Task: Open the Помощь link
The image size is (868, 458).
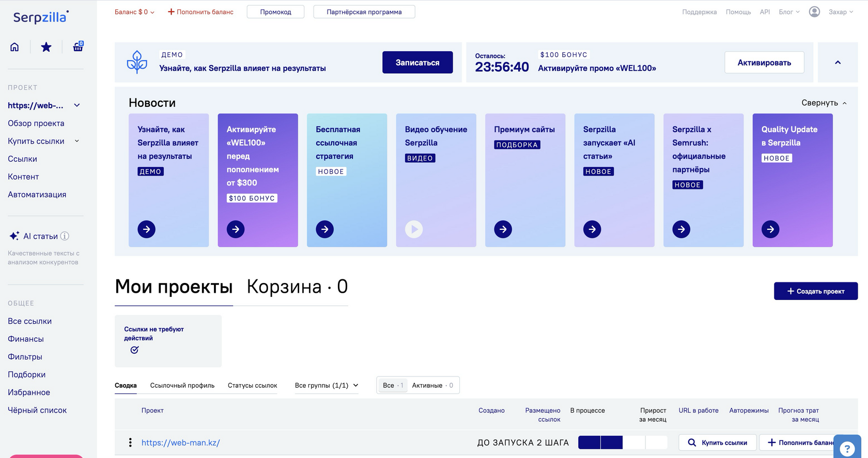Action: (738, 12)
